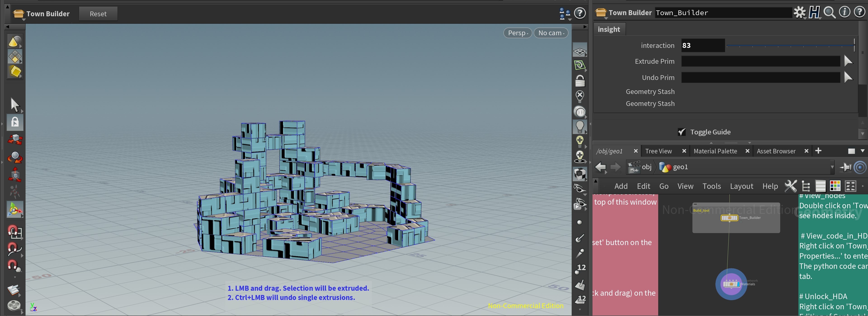The image size is (868, 316).
Task: Select the arrow selection tool
Action: tap(15, 104)
